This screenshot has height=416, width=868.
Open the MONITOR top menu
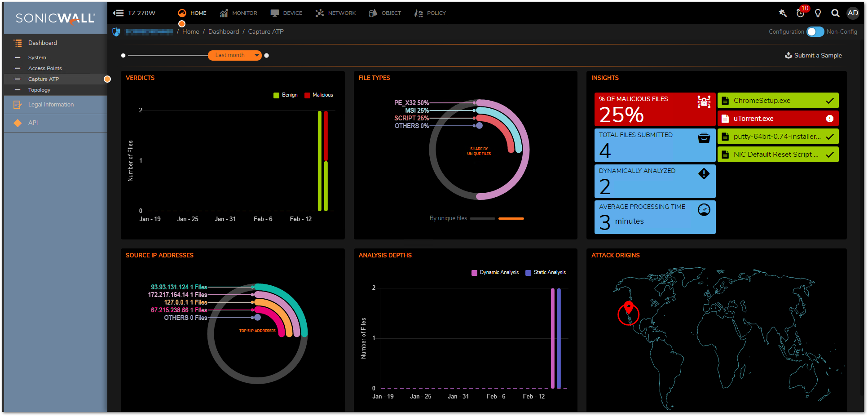(238, 13)
